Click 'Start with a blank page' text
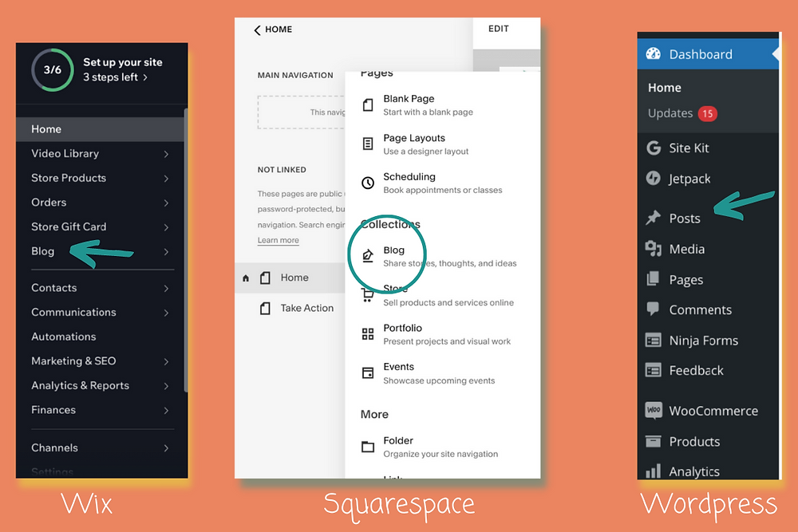Viewport: 798px width, 532px height. click(x=428, y=112)
